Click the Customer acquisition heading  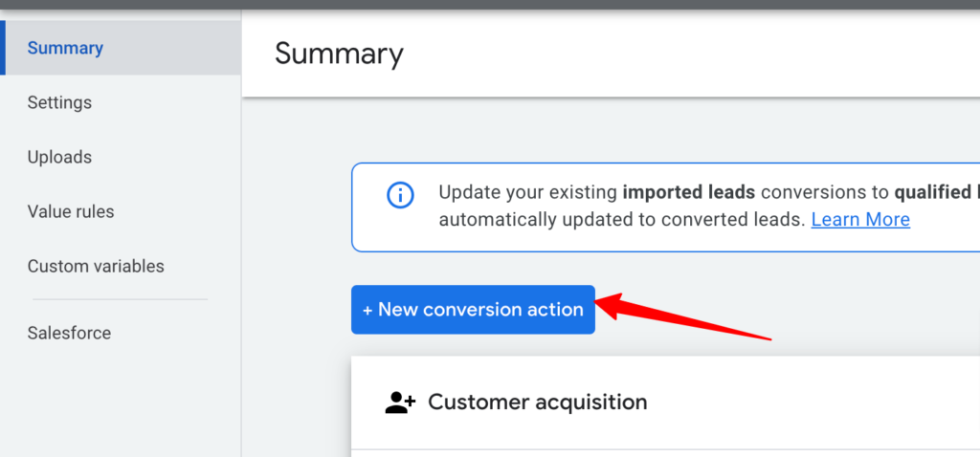coord(537,403)
